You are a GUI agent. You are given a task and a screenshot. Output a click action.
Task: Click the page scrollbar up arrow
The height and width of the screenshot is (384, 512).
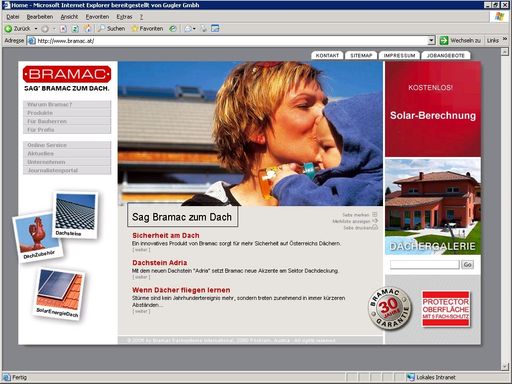505,52
